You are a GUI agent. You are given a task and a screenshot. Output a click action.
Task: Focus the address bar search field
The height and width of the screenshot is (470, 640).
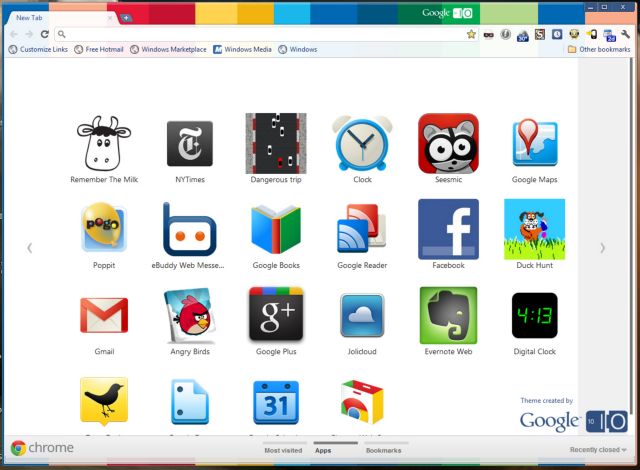(265, 34)
